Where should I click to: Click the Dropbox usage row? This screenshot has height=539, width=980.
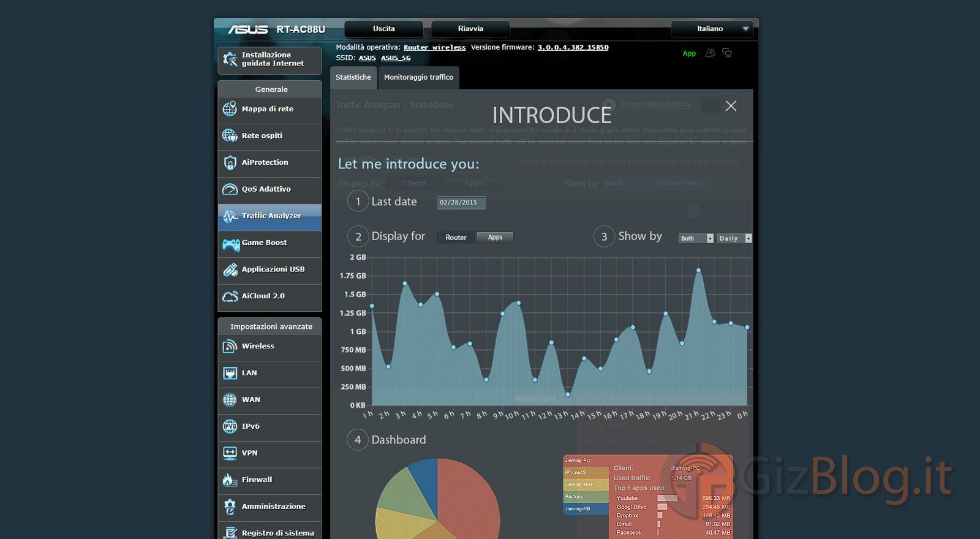(673, 516)
